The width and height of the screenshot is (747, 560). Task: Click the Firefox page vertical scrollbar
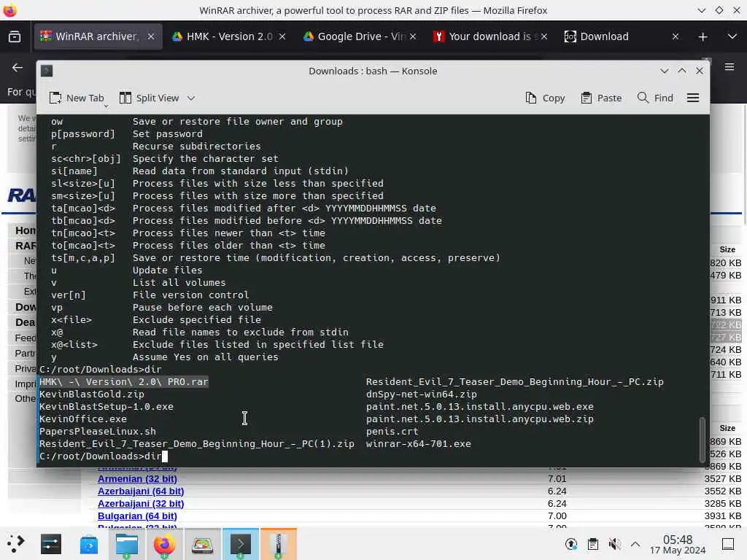[745, 164]
